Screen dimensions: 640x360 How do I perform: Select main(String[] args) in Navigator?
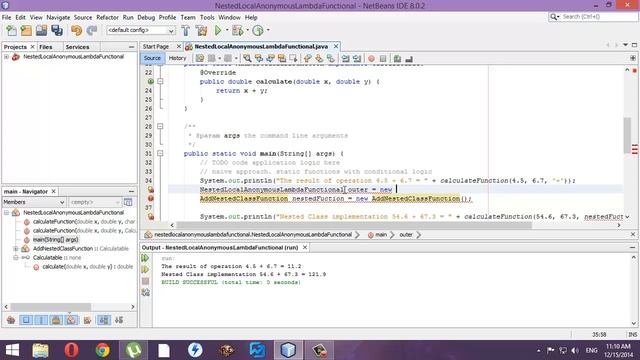56,240
